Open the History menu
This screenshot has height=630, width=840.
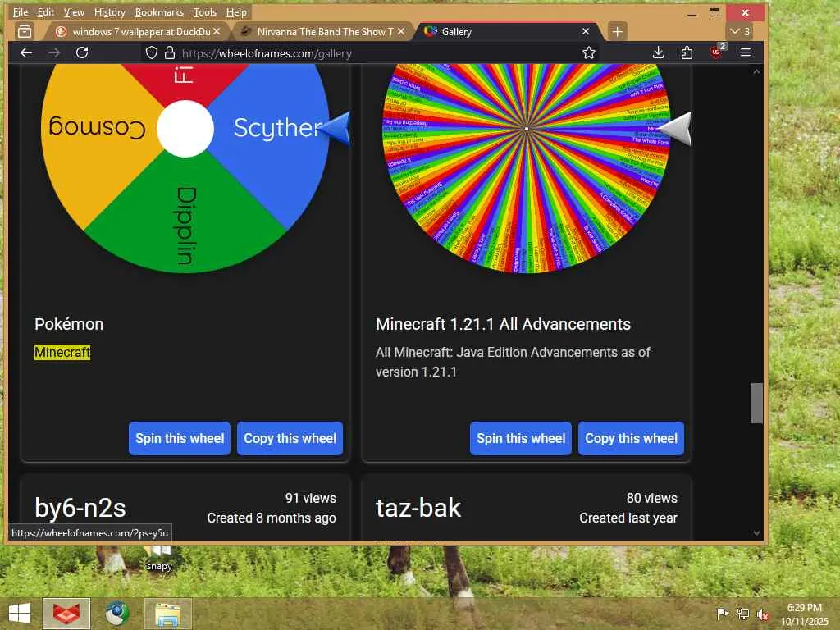point(109,11)
